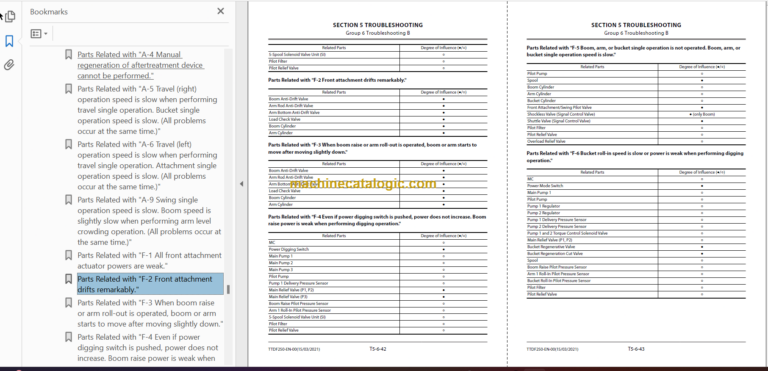Close the Bookmarks panel

(220, 11)
